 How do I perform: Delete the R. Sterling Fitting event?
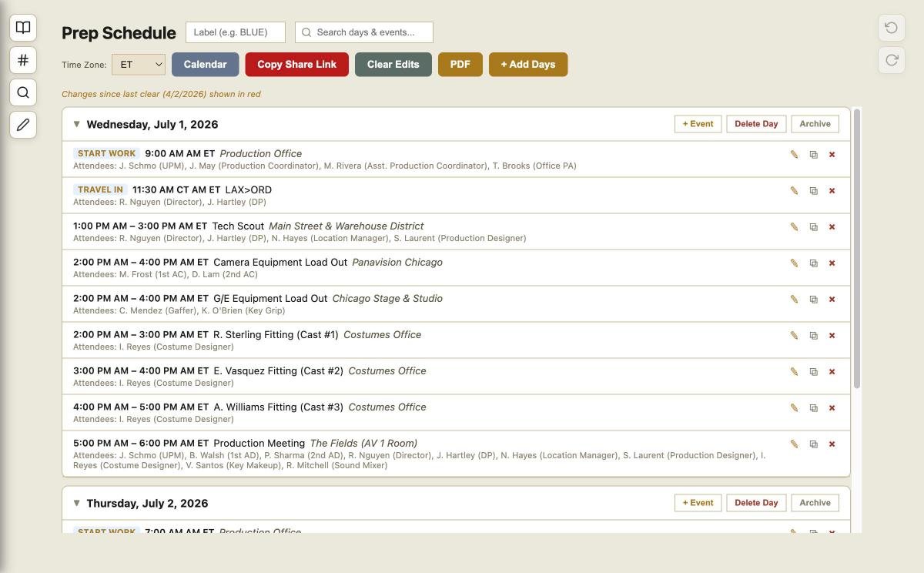(832, 336)
